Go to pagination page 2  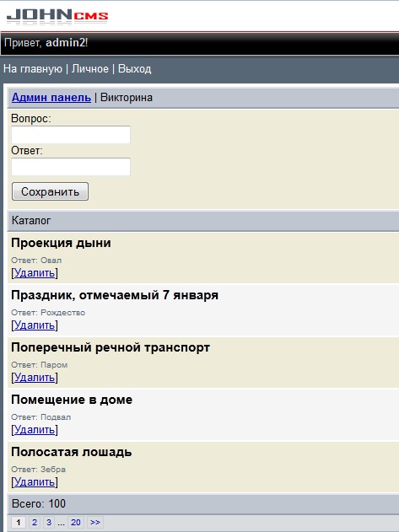tap(35, 522)
